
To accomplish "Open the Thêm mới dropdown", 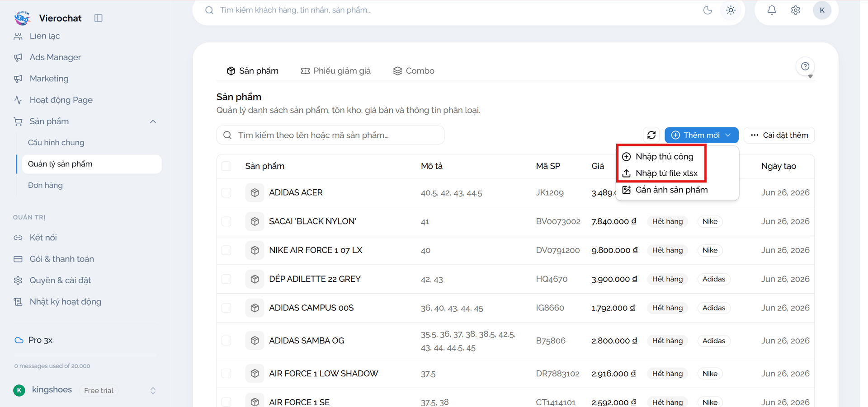I will point(701,135).
